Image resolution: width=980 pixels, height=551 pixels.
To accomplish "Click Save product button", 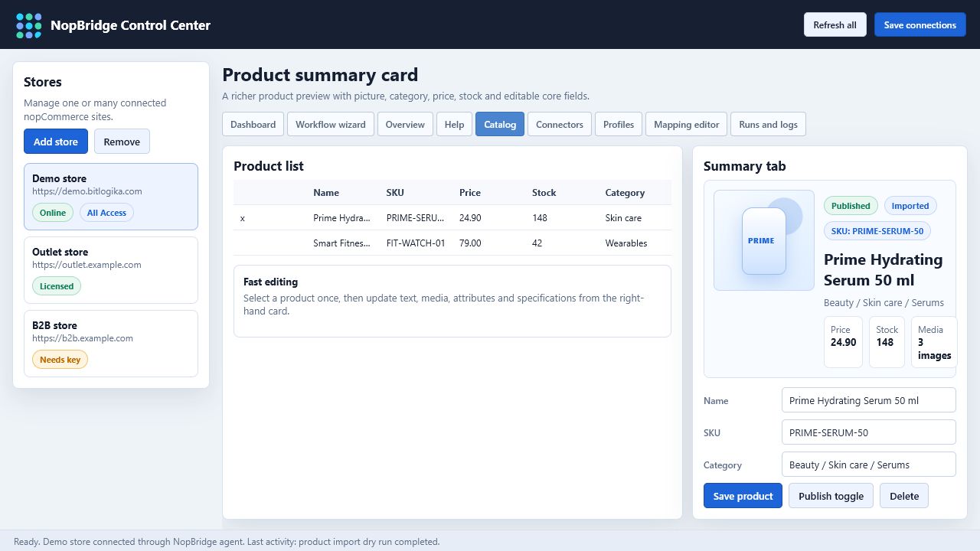I will 743,496.
